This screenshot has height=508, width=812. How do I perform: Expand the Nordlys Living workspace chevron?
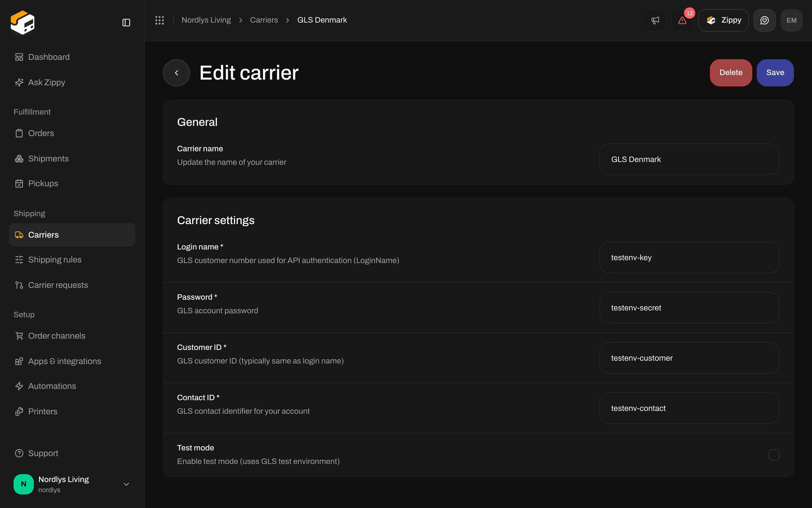126,484
